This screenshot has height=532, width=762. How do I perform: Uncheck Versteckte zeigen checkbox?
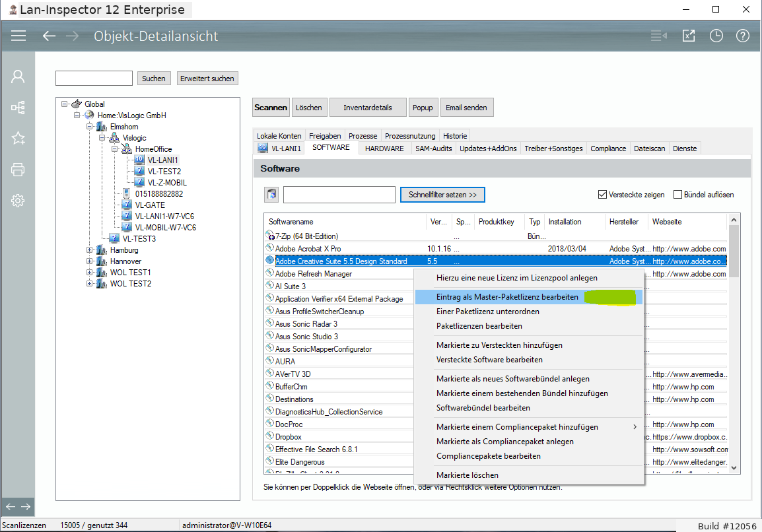point(603,195)
